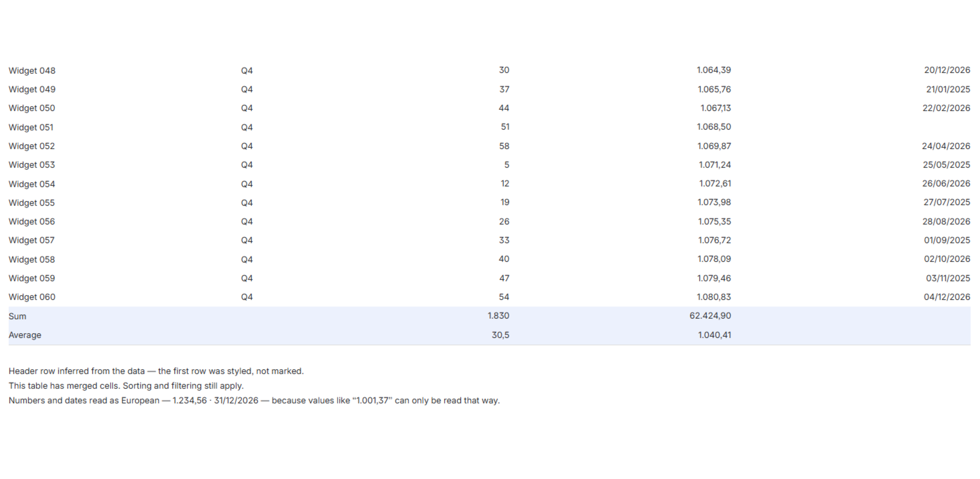
Task: Click the European number format note
Action: pos(254,400)
